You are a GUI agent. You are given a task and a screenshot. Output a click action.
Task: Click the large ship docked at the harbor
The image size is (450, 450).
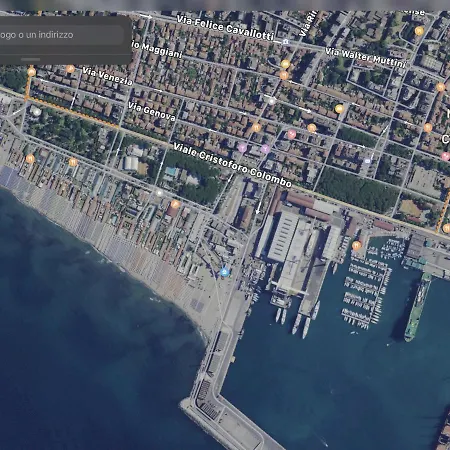coord(417,306)
